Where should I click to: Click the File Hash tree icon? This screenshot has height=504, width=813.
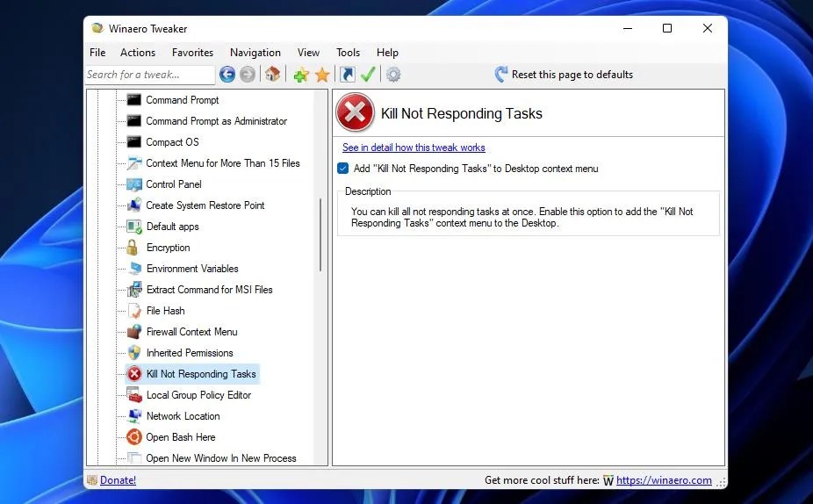pos(134,311)
